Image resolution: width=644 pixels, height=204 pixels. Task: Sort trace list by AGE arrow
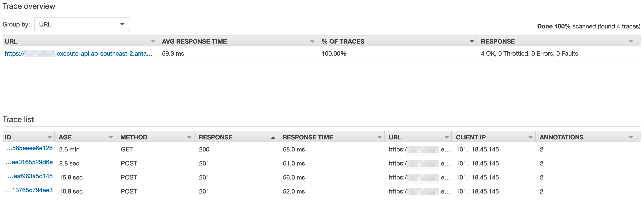pyautogui.click(x=111, y=137)
